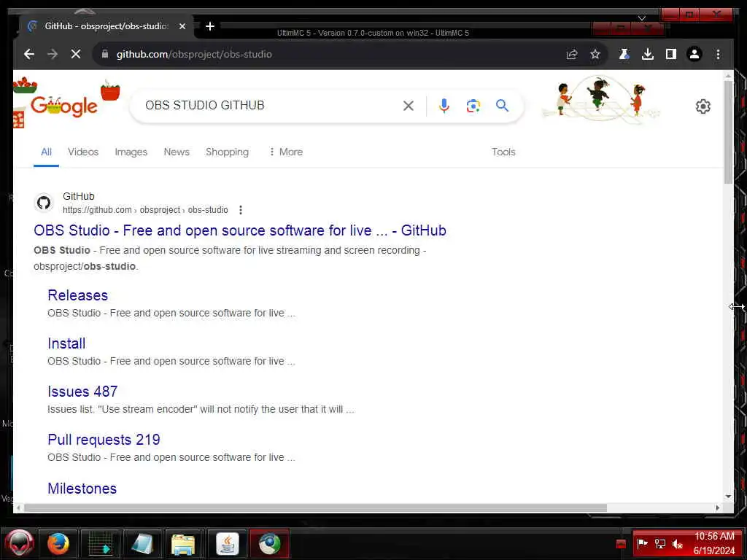Image resolution: width=747 pixels, height=560 pixels.
Task: Open the file explorer folder in the taskbar
Action: [183, 544]
